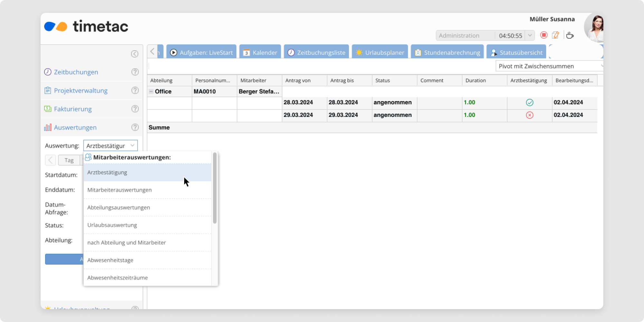Click help icon beside Auswertungen
This screenshot has width=644, height=322.
(135, 128)
